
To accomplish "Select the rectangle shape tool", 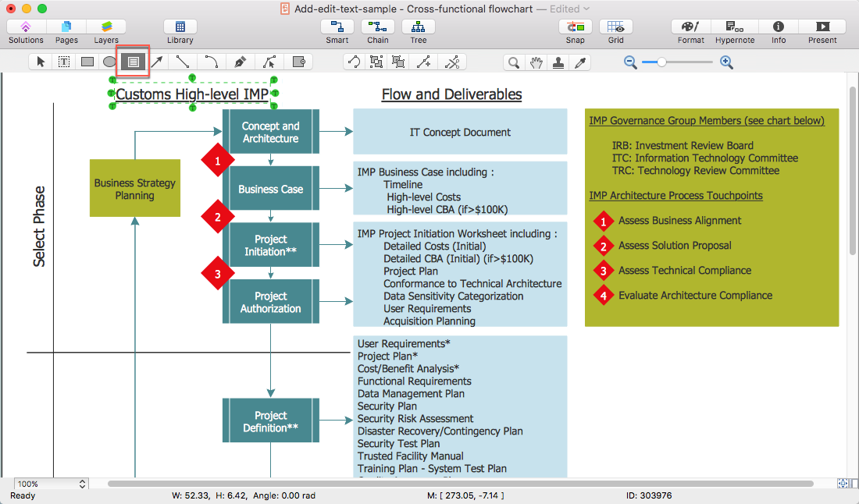I will tap(87, 62).
